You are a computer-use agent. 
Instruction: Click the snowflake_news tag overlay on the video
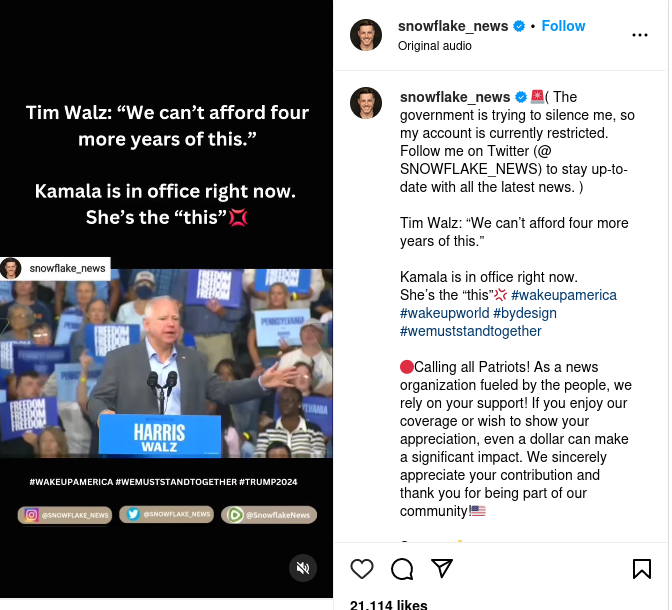[x=55, y=268]
